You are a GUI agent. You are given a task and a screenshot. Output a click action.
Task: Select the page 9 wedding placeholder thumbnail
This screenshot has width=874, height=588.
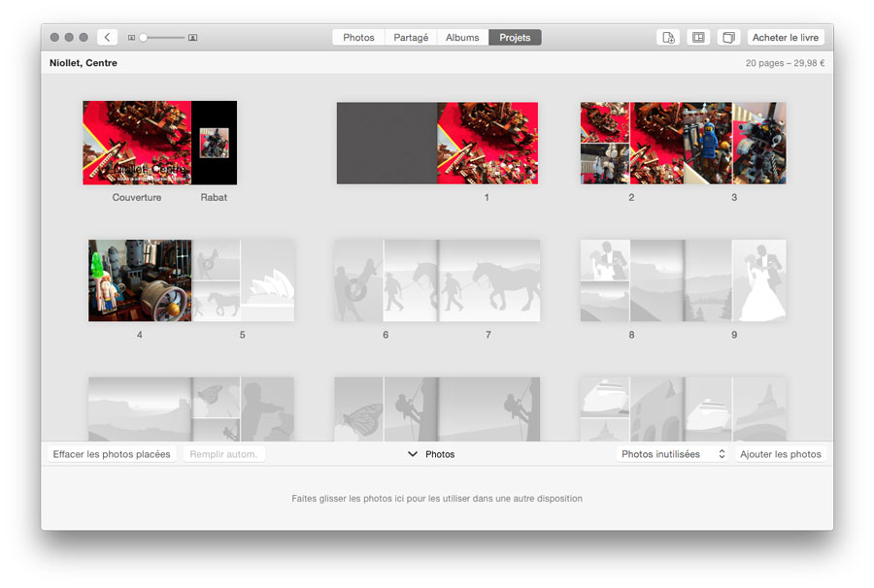click(x=735, y=280)
